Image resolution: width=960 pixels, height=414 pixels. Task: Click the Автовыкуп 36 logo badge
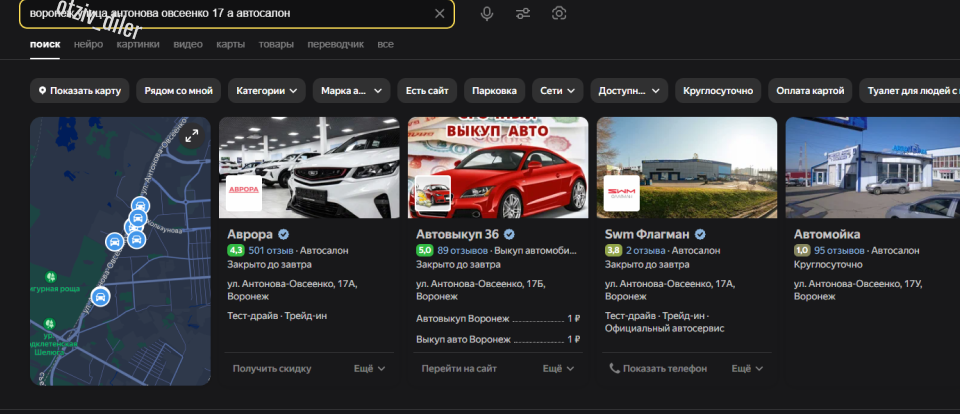coord(433,194)
